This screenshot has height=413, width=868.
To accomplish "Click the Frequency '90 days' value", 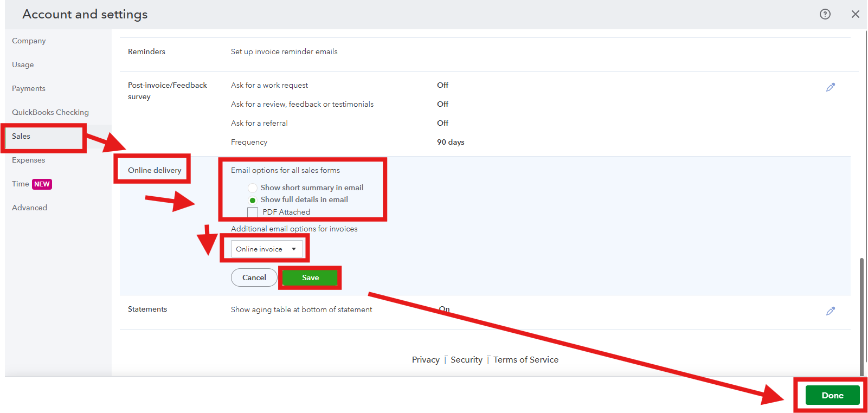I will pos(451,142).
